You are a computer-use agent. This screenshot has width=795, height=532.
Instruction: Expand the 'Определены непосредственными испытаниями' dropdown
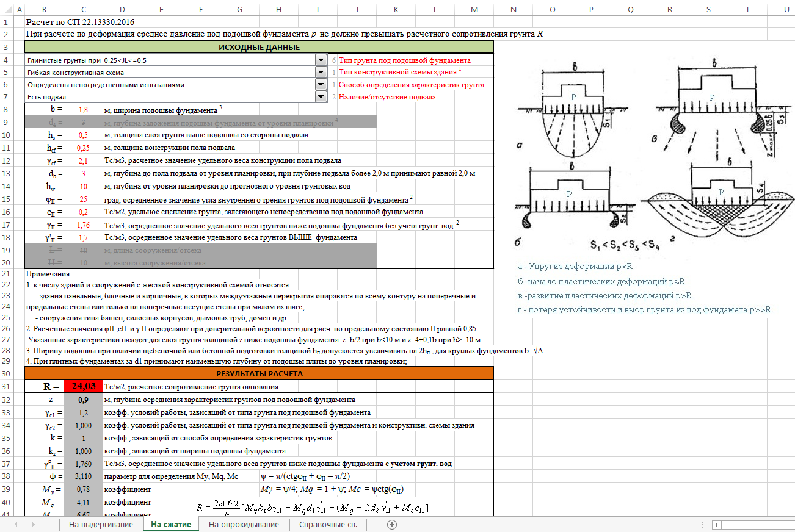pos(321,85)
